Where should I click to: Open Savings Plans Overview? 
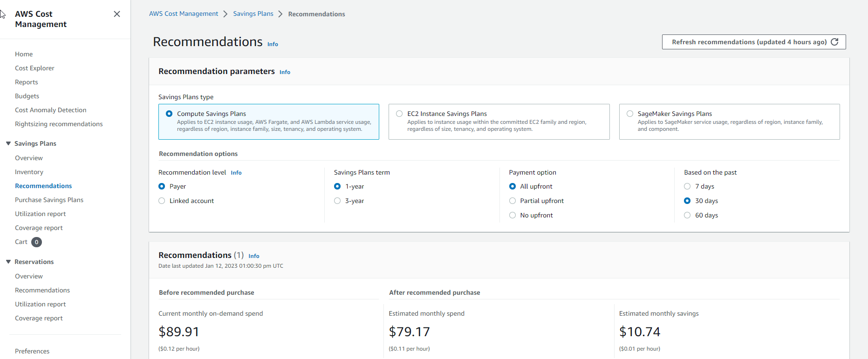(29, 158)
